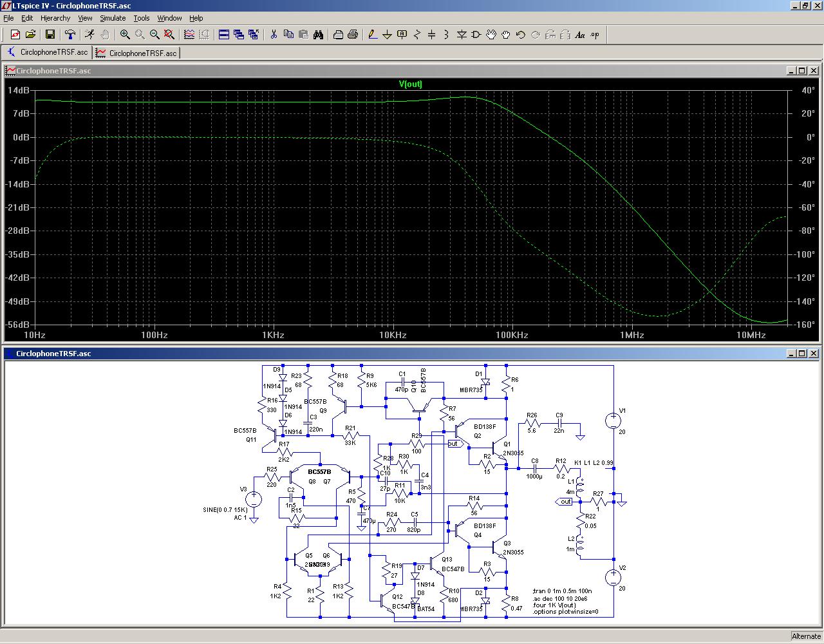The width and height of the screenshot is (824, 644).
Task: Click the SPICE directive .op icon
Action: click(x=595, y=35)
